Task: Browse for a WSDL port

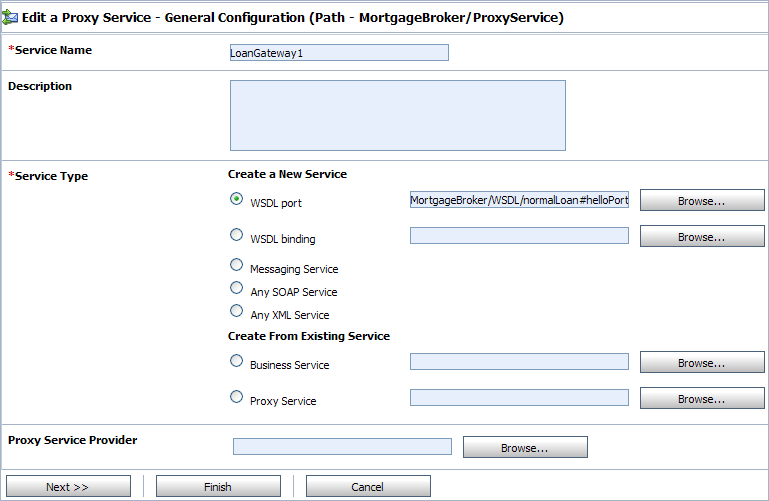Action: pyautogui.click(x=702, y=200)
